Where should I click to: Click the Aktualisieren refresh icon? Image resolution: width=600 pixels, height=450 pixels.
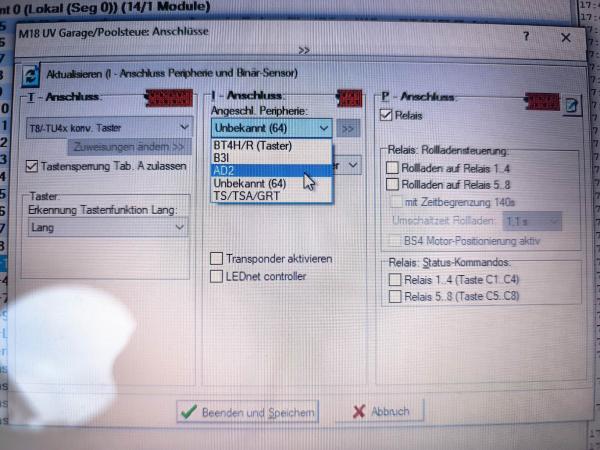pyautogui.click(x=31, y=74)
